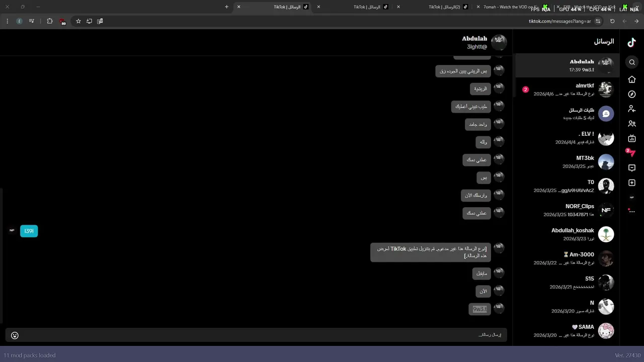Screen dimensions: 644x362
Task: Open the Friends icon in sidebar
Action: click(x=632, y=124)
